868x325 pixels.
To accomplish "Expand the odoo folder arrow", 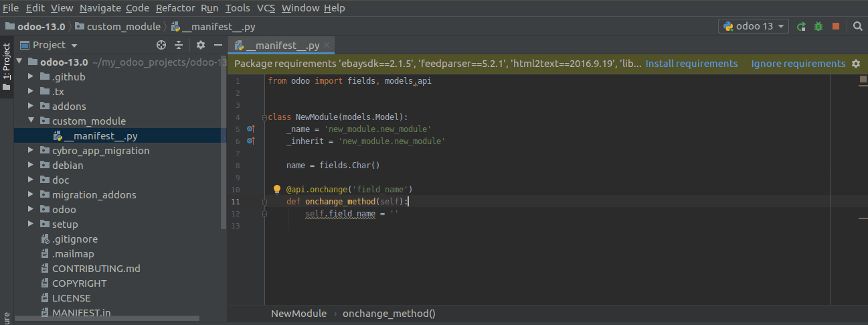I will [31, 210].
